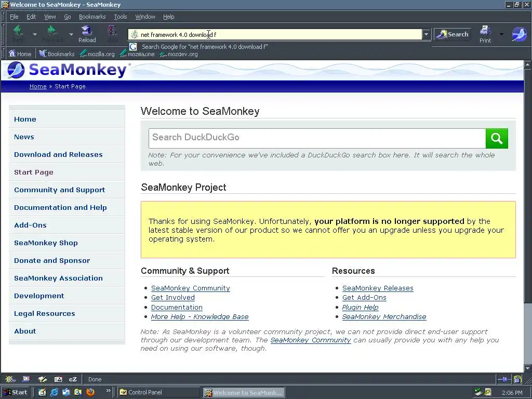Open the Bookmarks personal toolbar folder
This screenshot has height=399, width=532.
57,54
